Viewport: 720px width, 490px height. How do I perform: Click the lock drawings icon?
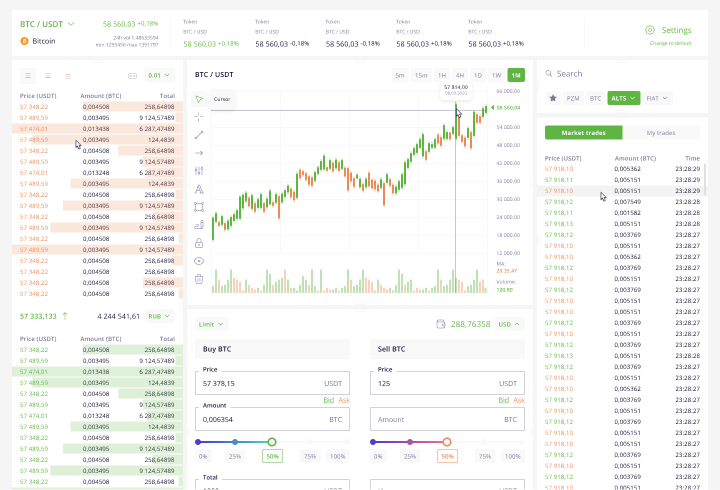(199, 243)
